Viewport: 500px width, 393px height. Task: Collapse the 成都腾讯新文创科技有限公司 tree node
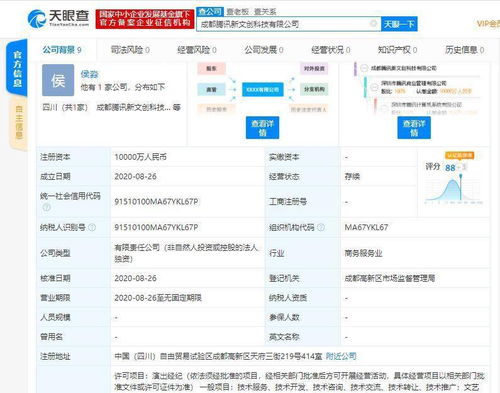364,68
